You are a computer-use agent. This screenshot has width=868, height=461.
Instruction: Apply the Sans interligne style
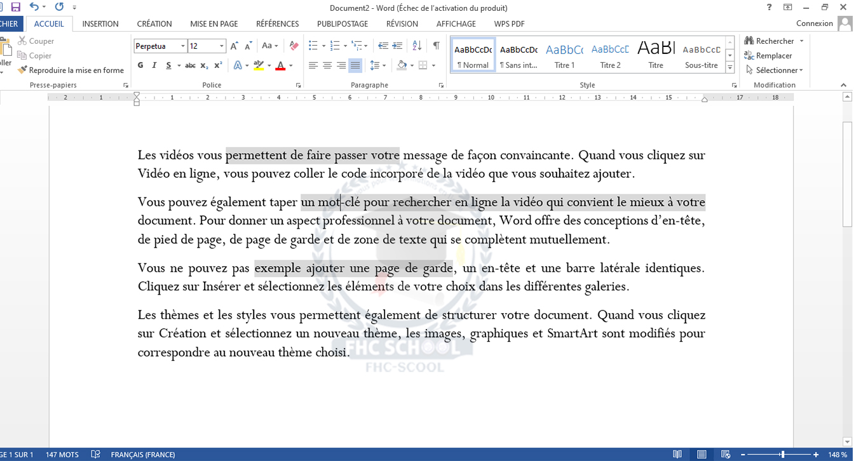pyautogui.click(x=519, y=55)
